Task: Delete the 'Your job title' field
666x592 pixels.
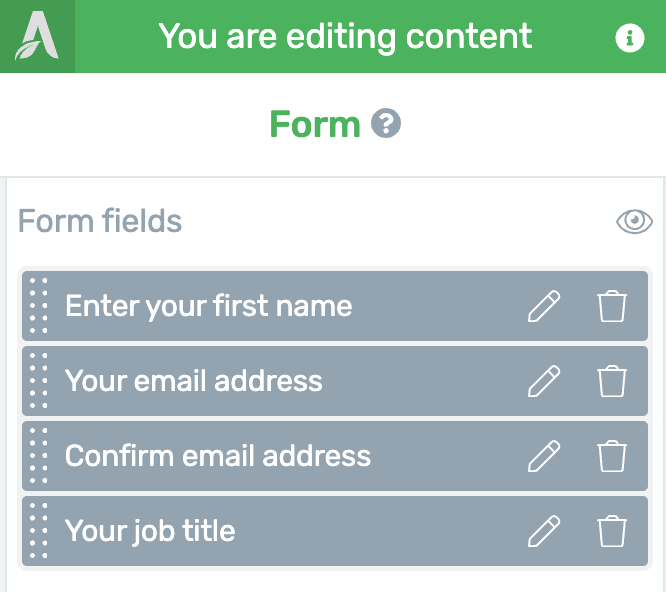Action: [612, 531]
